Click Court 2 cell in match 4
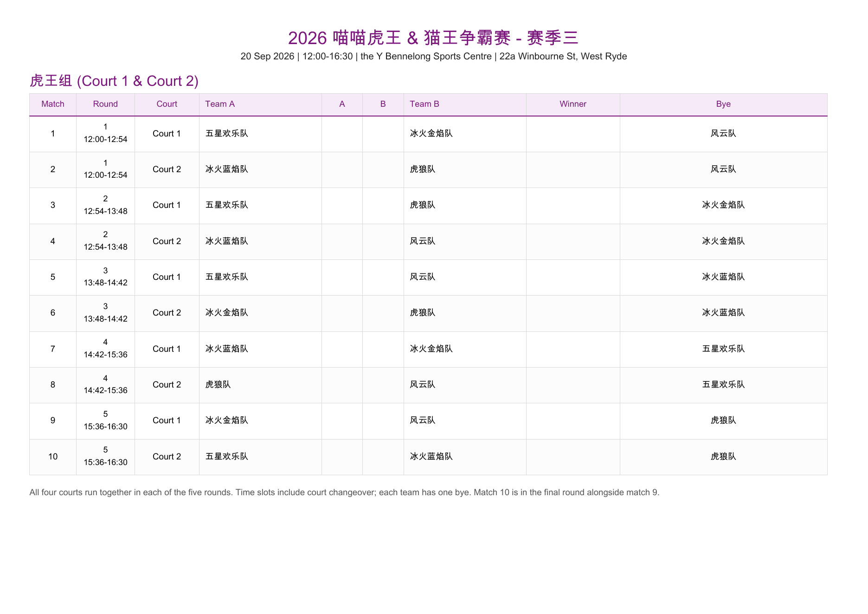Screen dimensions: 868x614 [167, 241]
